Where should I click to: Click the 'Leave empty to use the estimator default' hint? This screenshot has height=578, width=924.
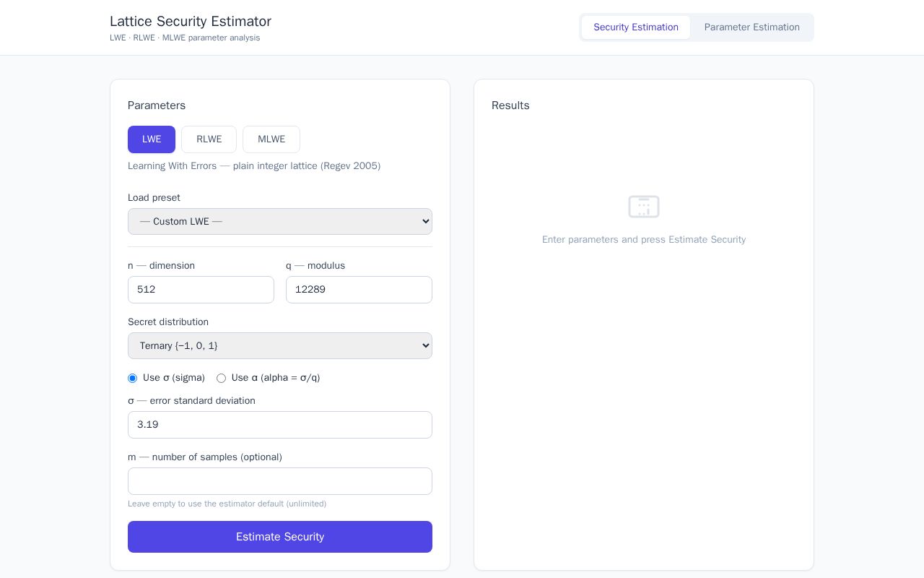(x=227, y=504)
